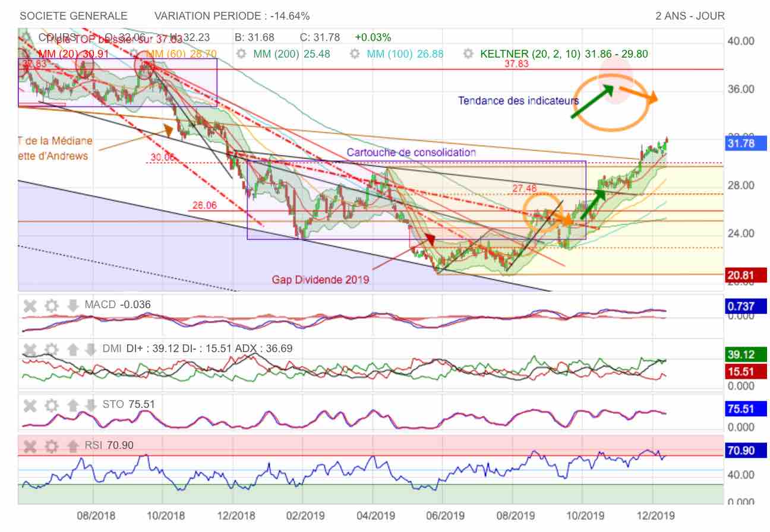Select the MM (100) 26.88 legend

click(405, 54)
